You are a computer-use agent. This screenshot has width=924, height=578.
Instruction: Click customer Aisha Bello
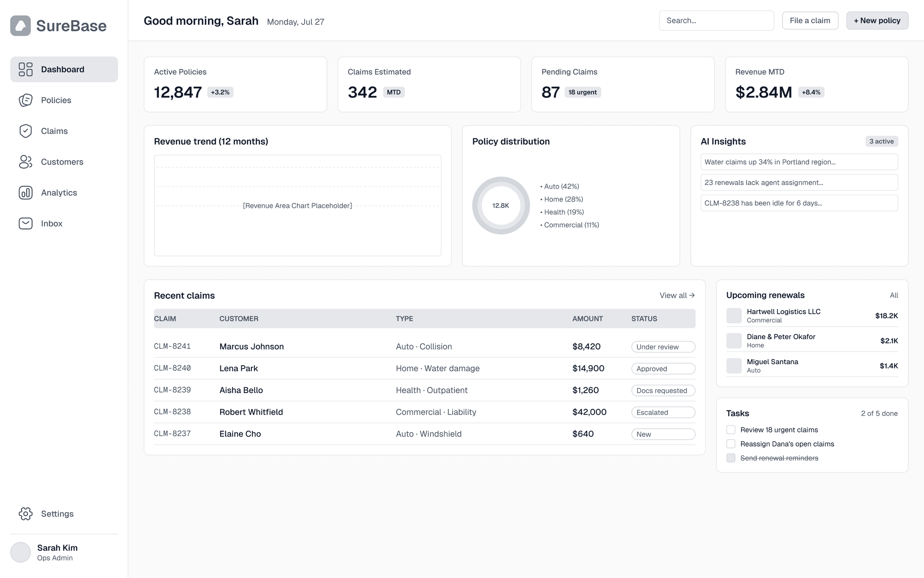(241, 390)
